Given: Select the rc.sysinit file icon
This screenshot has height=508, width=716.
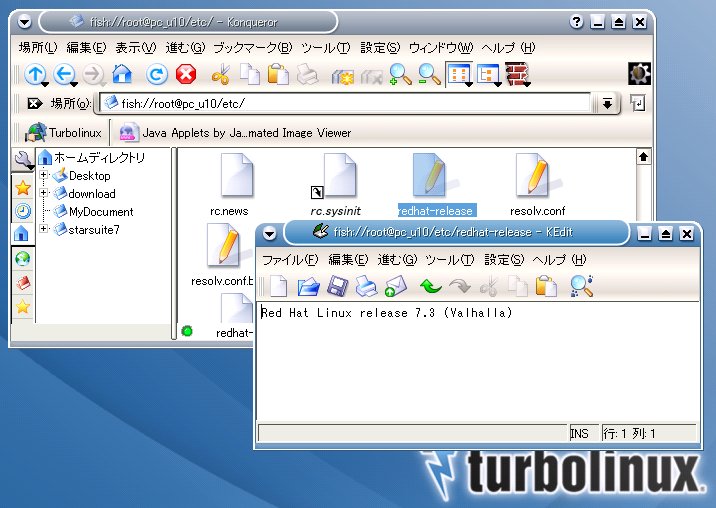Looking at the screenshot, I should 339,175.
